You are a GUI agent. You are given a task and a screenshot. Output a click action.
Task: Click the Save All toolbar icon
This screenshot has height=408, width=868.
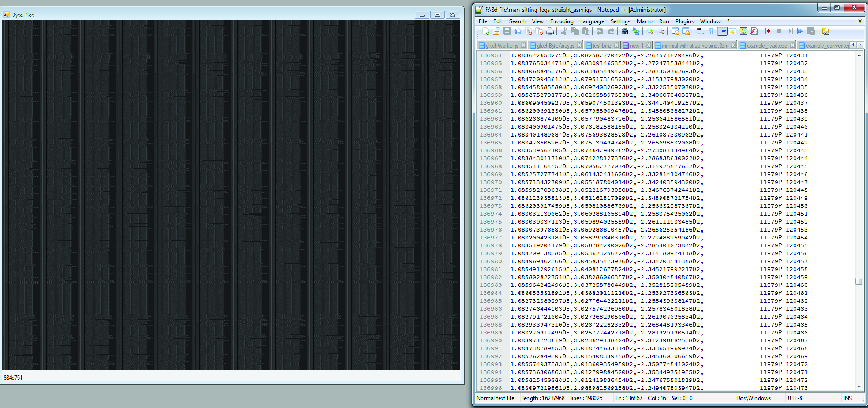(518, 31)
